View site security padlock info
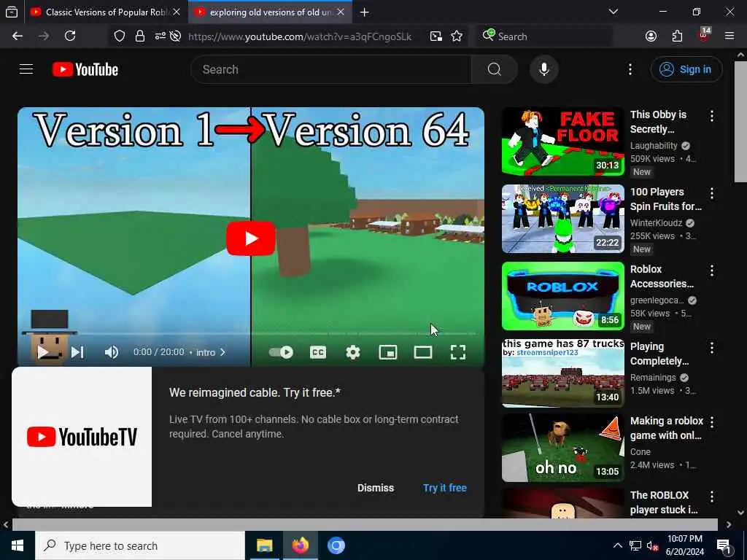 (139, 36)
